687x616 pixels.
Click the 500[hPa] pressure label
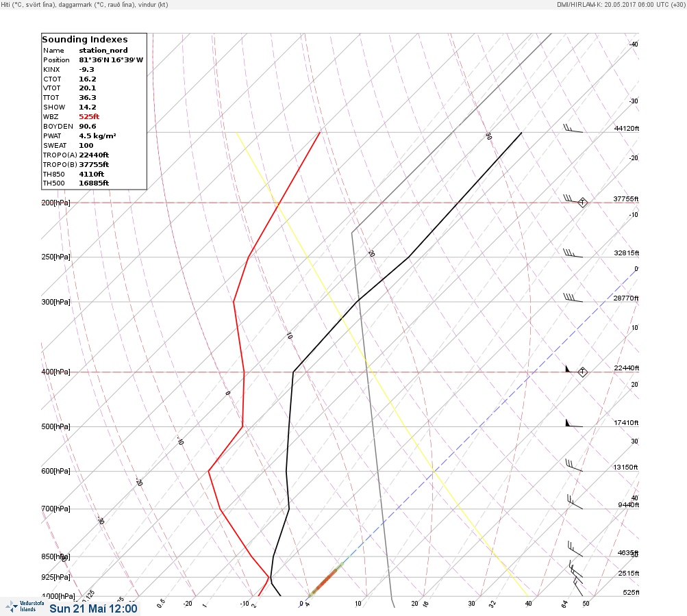(x=55, y=426)
